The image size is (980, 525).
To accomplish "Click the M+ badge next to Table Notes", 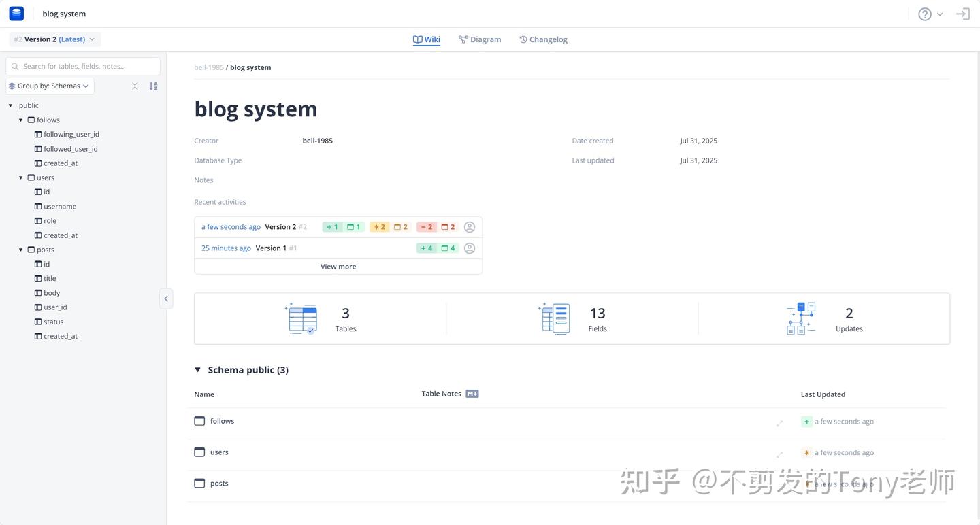I will coord(472,393).
